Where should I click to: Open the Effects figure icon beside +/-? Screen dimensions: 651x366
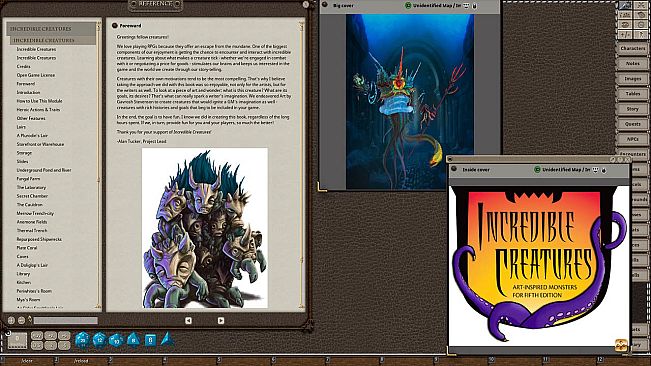click(x=641, y=35)
